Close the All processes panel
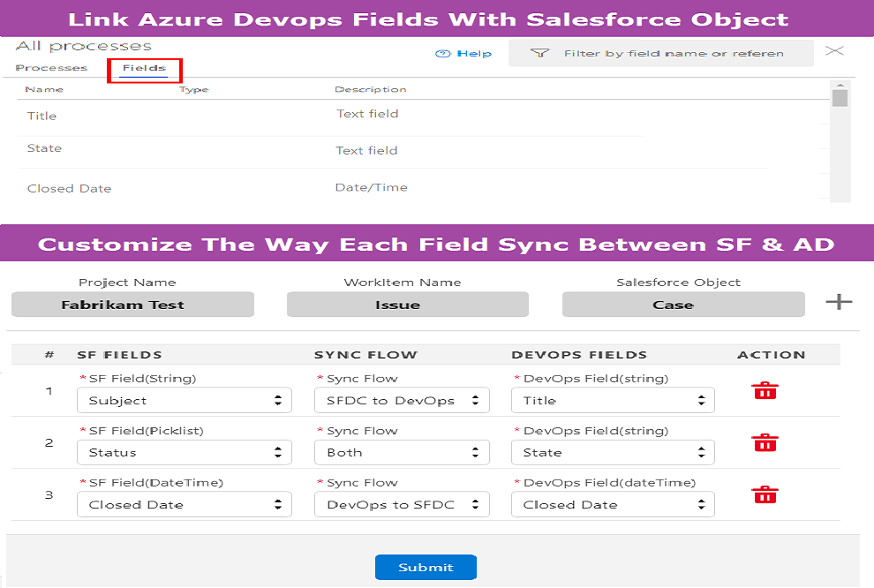874x588 pixels. pos(833,50)
